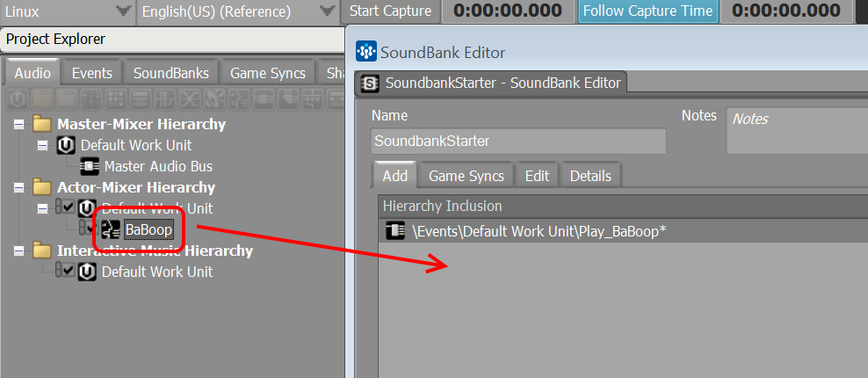Select the Edit tab in SoundBank Editor
Image resolution: width=868 pixels, height=378 pixels.
click(x=537, y=176)
